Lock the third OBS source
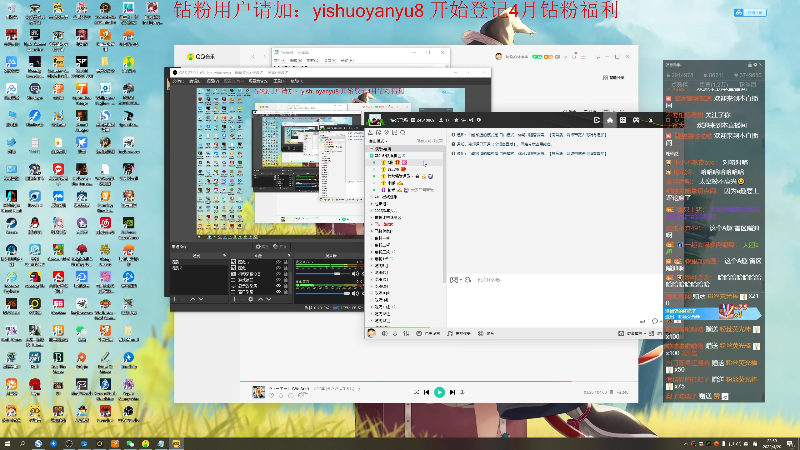Screen dimensions: 800x450 [286, 274]
